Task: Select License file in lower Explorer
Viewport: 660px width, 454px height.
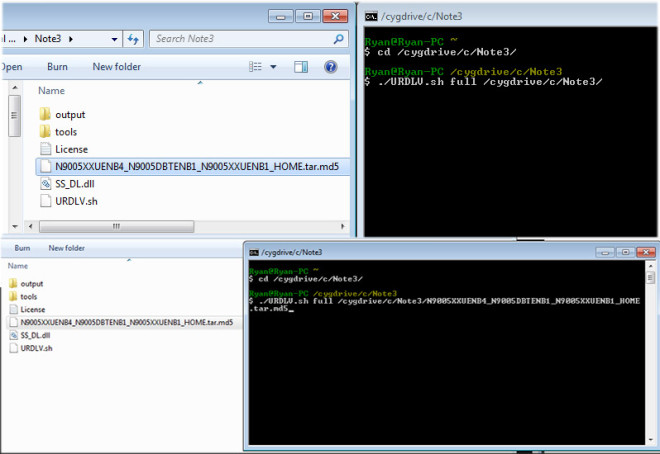Action: click(x=27, y=309)
